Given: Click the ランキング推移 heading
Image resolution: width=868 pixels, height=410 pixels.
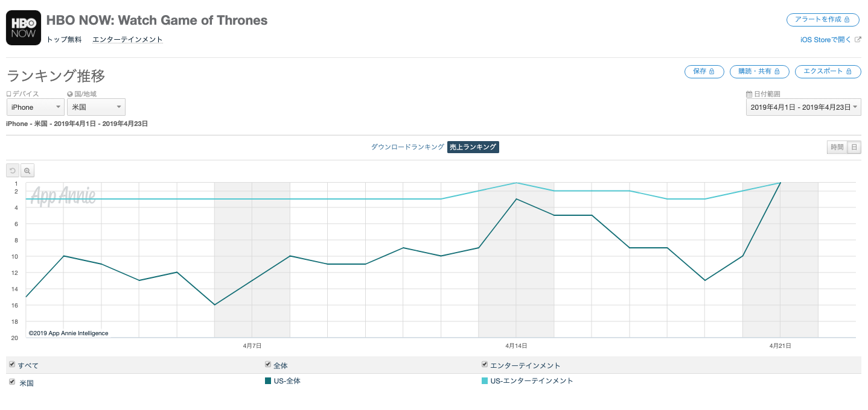Looking at the screenshot, I should pyautogui.click(x=56, y=76).
